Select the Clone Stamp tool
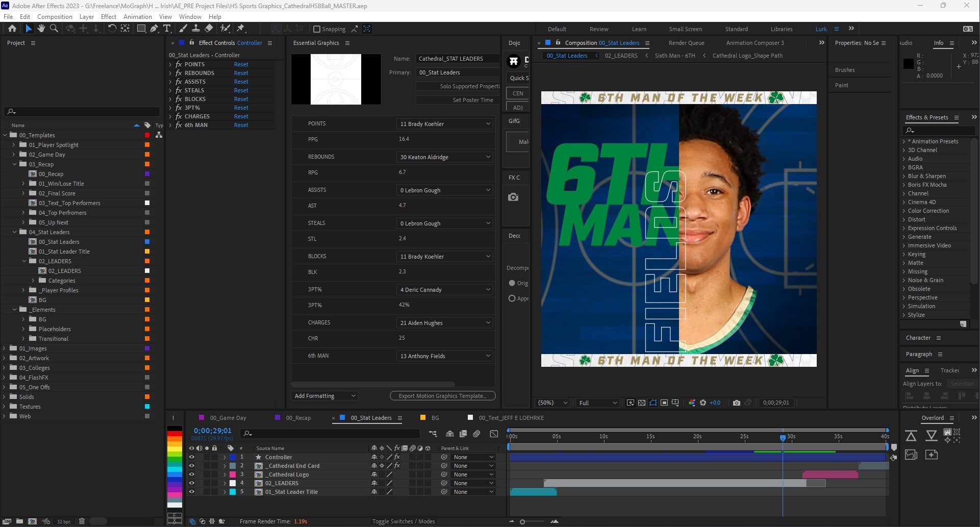The height and width of the screenshot is (527, 980). [196, 29]
